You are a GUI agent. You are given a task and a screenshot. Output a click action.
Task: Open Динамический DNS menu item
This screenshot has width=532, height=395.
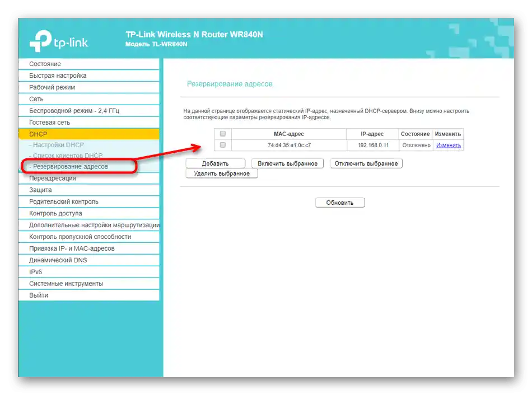pyautogui.click(x=89, y=260)
